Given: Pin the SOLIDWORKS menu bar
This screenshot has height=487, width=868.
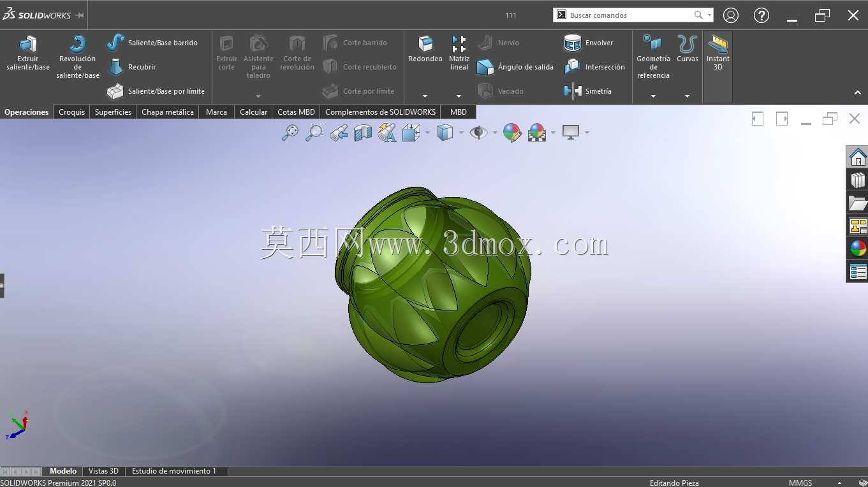Looking at the screenshot, I should click(79, 15).
